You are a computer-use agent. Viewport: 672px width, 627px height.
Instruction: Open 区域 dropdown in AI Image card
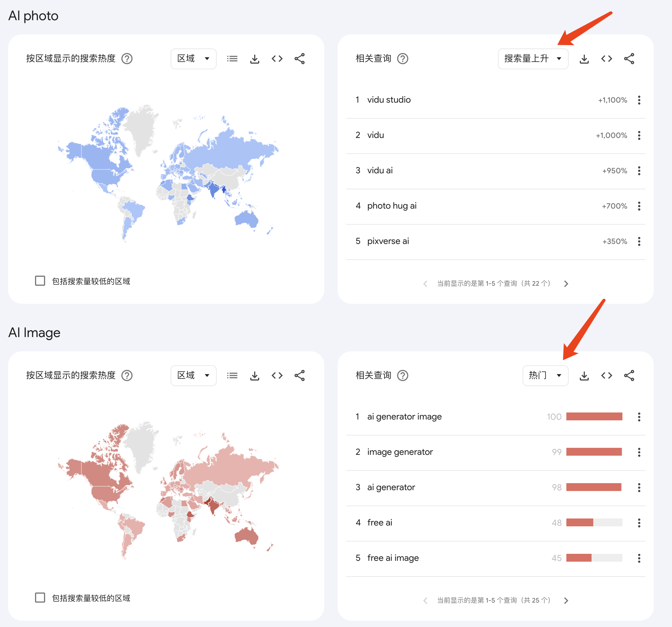(x=193, y=375)
